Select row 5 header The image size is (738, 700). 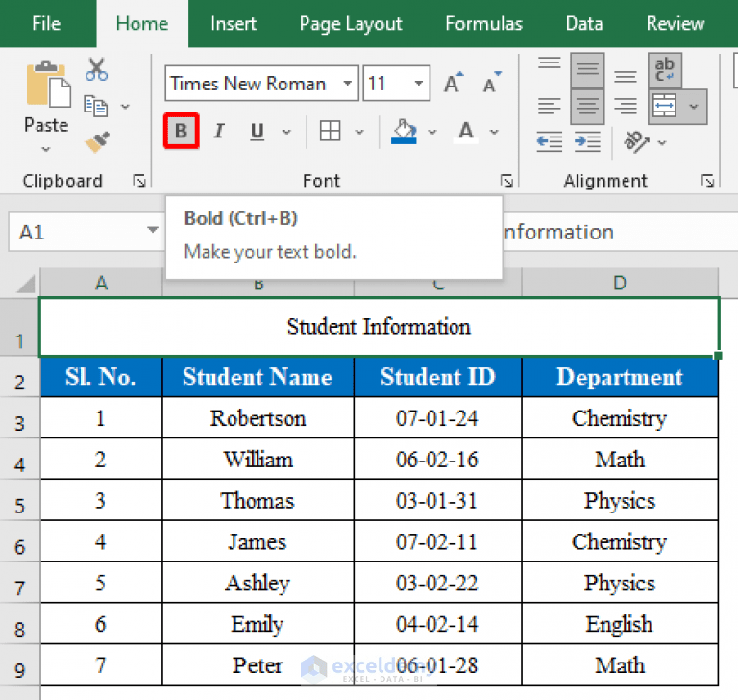[20, 500]
